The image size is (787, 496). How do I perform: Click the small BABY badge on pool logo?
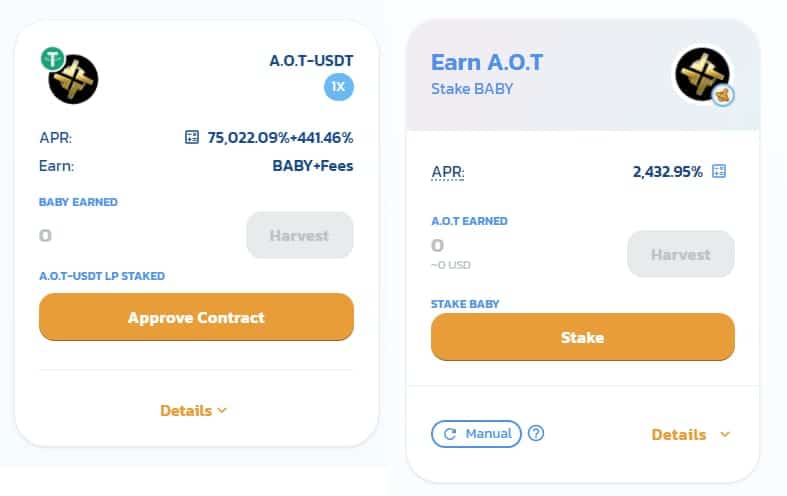(x=723, y=95)
